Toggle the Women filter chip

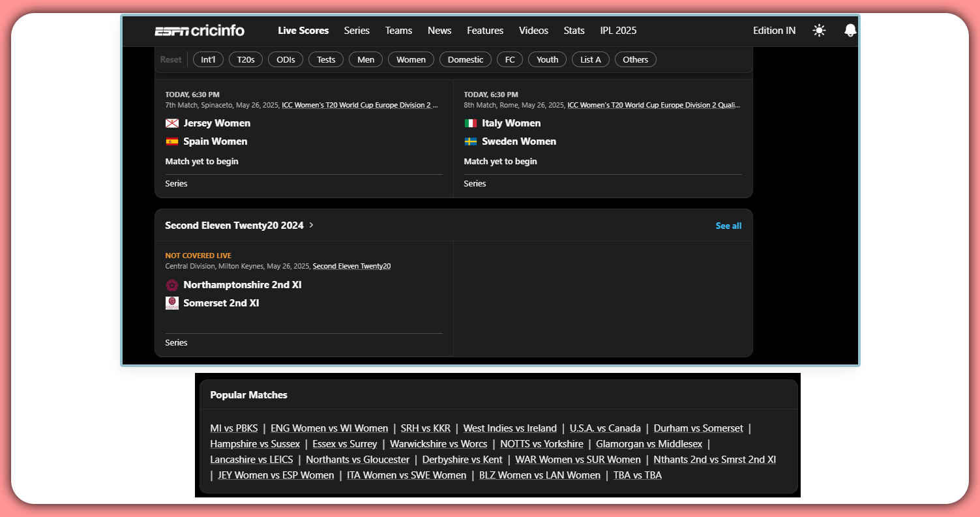click(x=411, y=60)
